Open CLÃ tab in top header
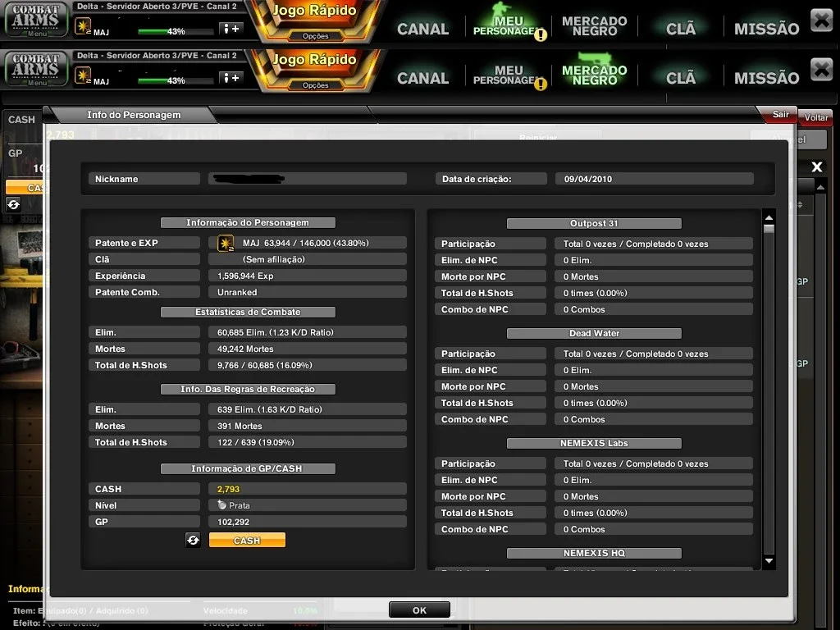The height and width of the screenshot is (630, 840). coord(680,29)
